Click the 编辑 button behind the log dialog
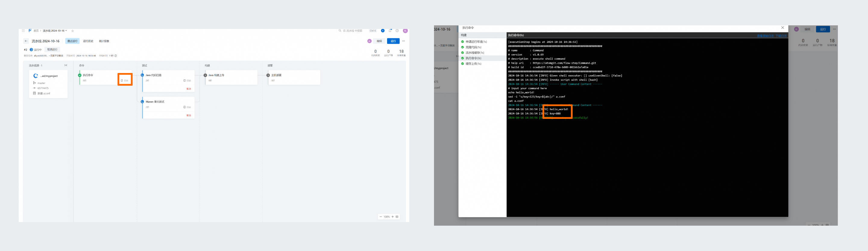This screenshot has width=868, height=251. point(807,29)
